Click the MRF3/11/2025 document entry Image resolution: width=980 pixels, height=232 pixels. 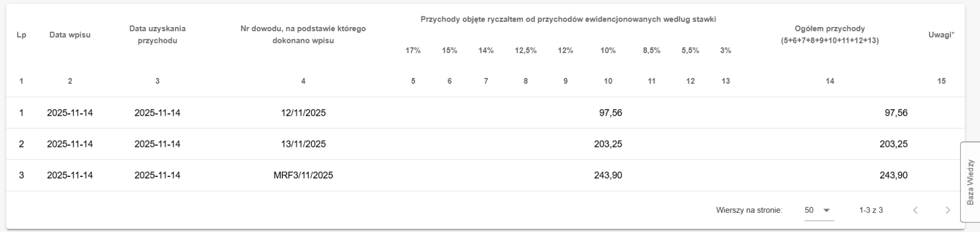point(303,175)
